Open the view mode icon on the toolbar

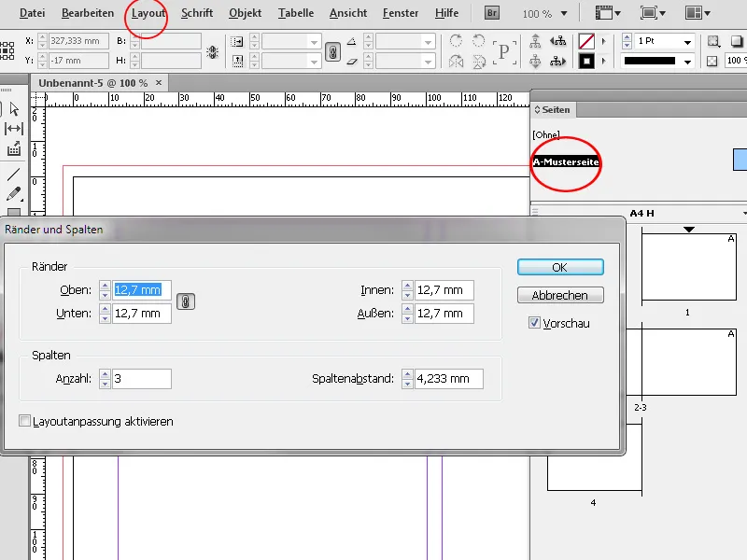click(647, 13)
